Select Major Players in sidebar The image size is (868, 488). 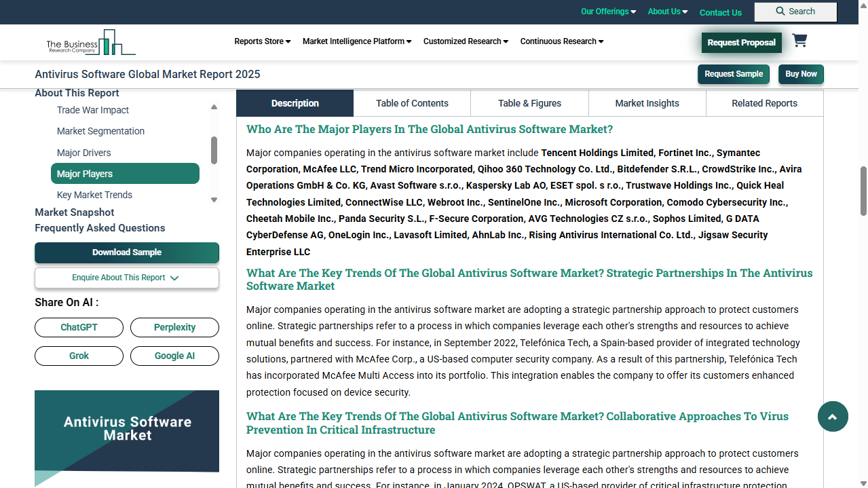pyautogui.click(x=125, y=174)
